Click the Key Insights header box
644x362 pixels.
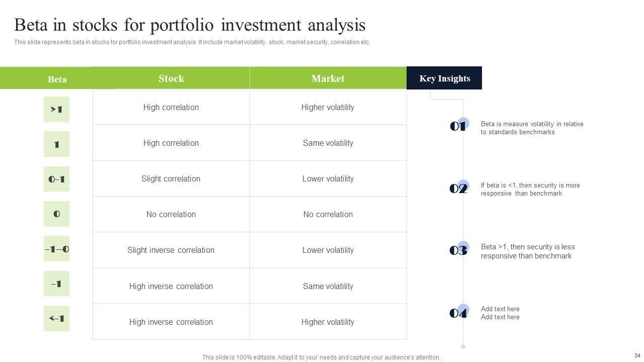tap(444, 78)
